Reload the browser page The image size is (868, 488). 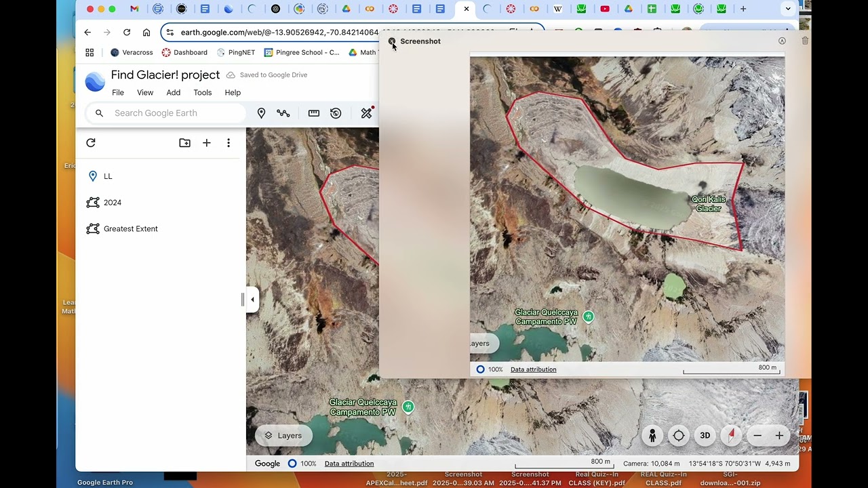(x=127, y=32)
